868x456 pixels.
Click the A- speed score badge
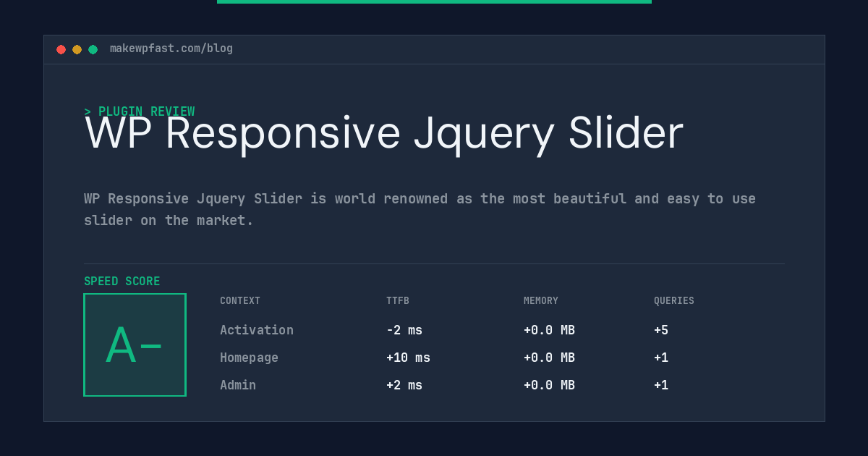click(x=135, y=345)
